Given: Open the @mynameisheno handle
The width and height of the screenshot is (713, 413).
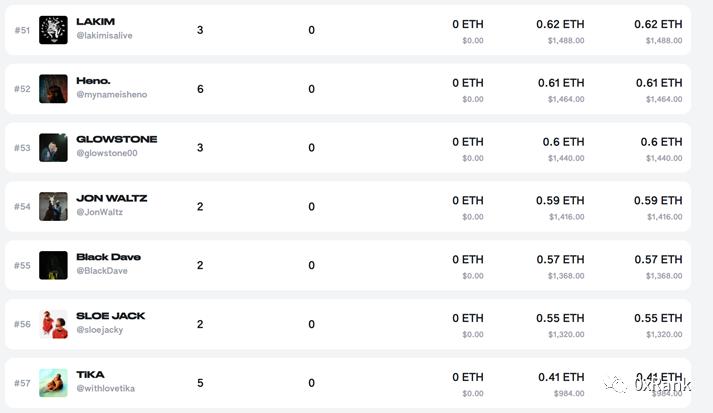Looking at the screenshot, I should pyautogui.click(x=111, y=95).
